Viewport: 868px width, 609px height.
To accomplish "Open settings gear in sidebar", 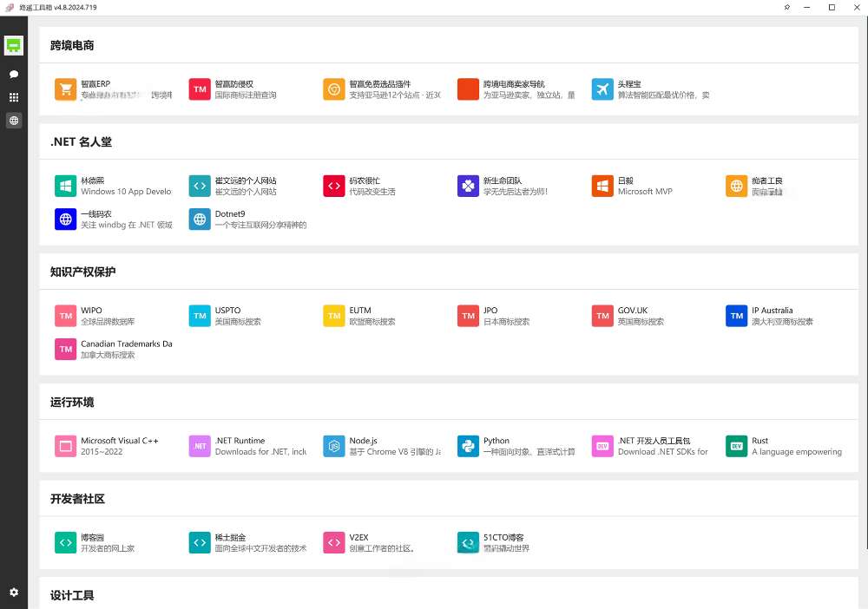I will 14,592.
